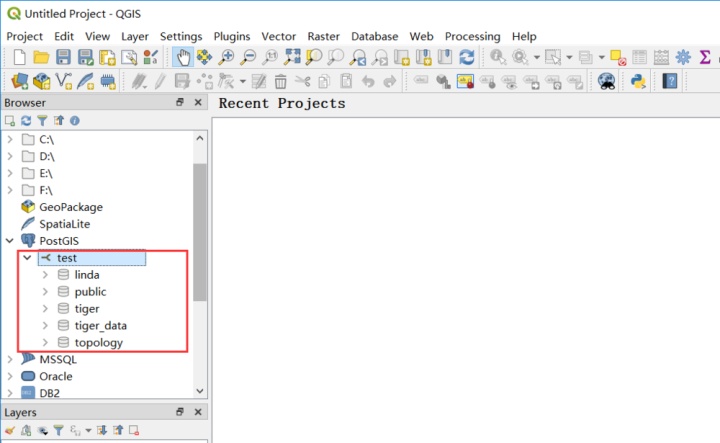720x443 pixels.
Task: Select the Identify Features tool
Action: click(498, 57)
